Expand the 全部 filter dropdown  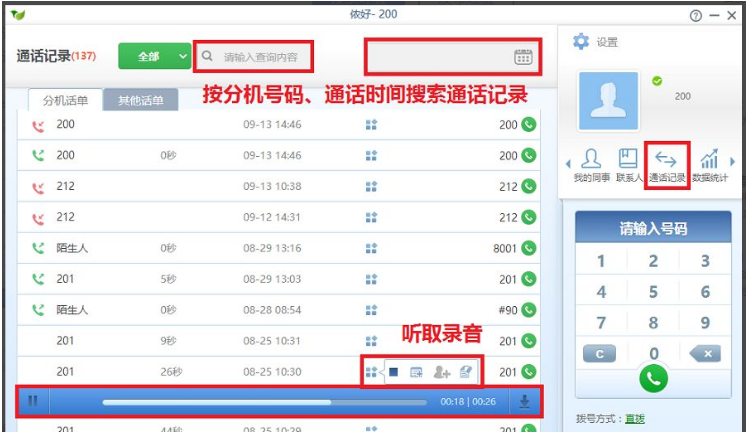(x=183, y=57)
